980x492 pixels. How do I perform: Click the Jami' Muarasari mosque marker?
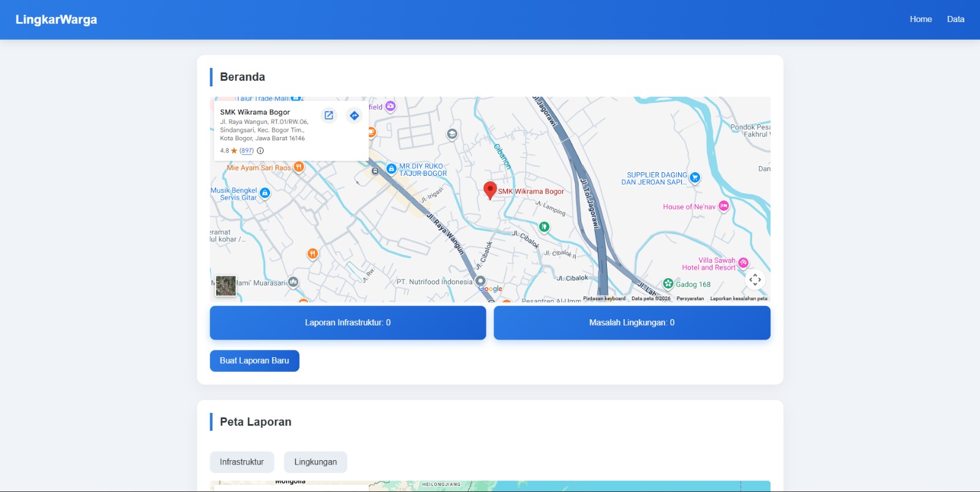coord(293,282)
